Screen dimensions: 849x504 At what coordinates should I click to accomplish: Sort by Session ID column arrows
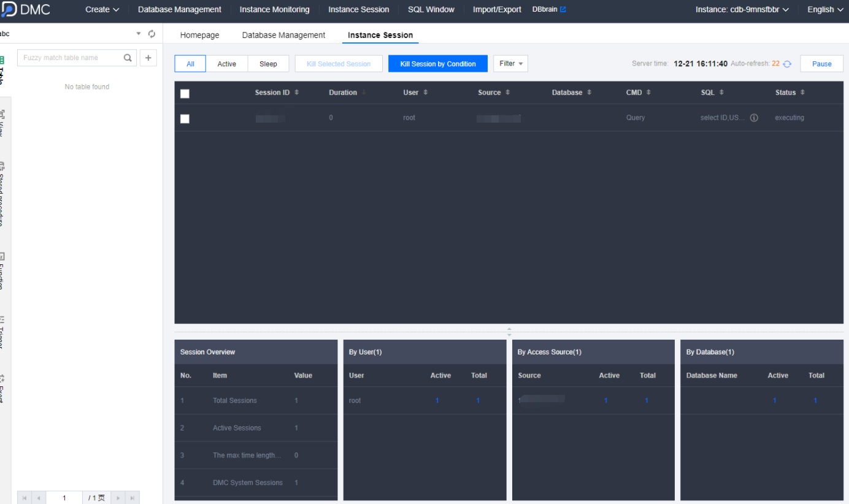coord(297,93)
